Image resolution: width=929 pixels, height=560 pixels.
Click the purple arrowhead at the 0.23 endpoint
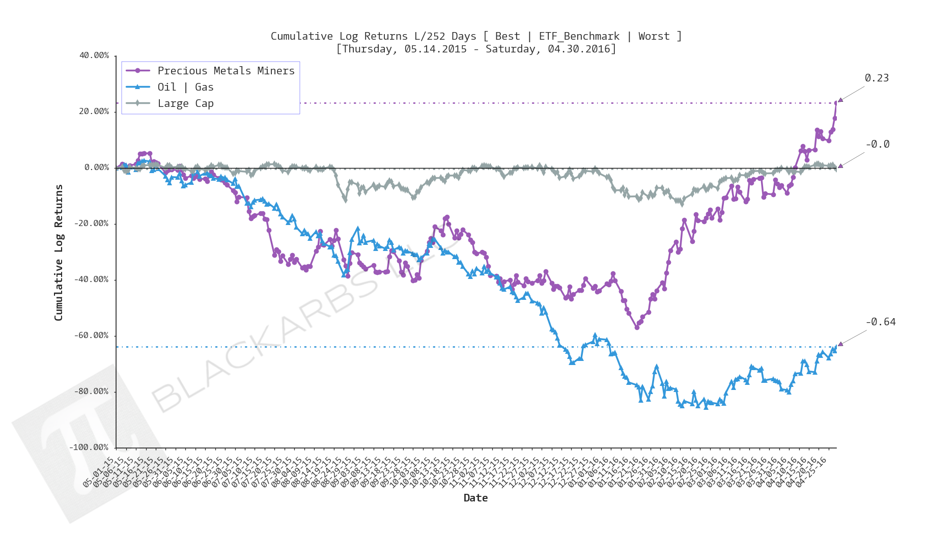(x=840, y=100)
